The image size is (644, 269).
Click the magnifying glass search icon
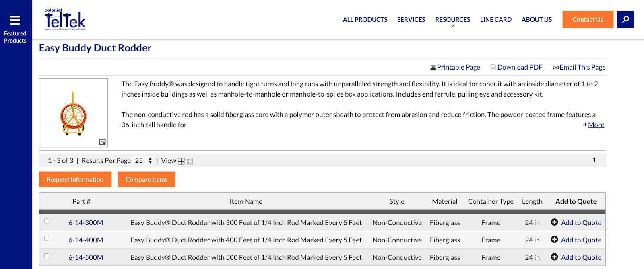[x=625, y=19]
